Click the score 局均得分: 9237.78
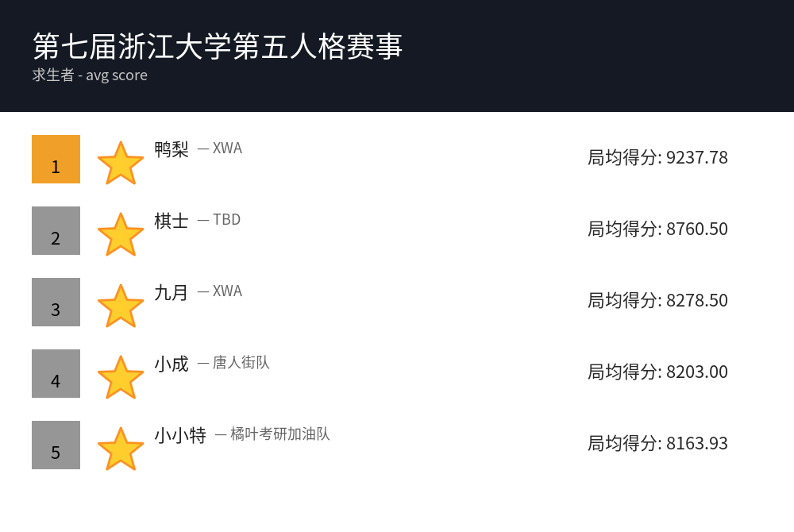The image size is (794, 532). pos(657,157)
